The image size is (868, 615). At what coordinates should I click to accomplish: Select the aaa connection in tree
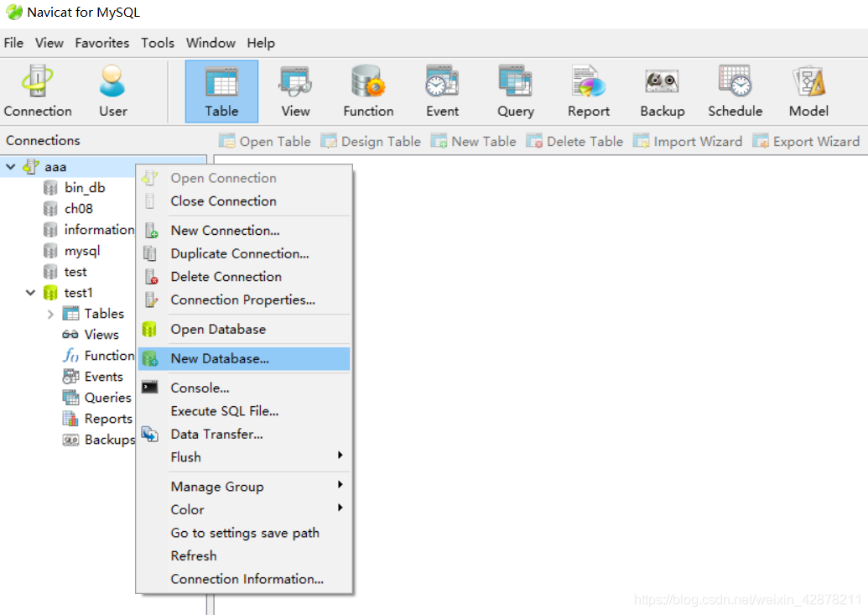tap(55, 166)
